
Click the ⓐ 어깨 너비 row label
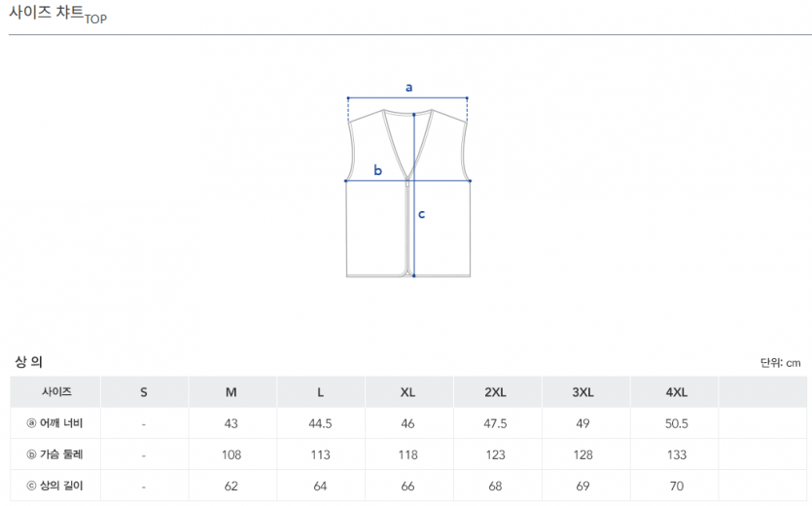55,423
